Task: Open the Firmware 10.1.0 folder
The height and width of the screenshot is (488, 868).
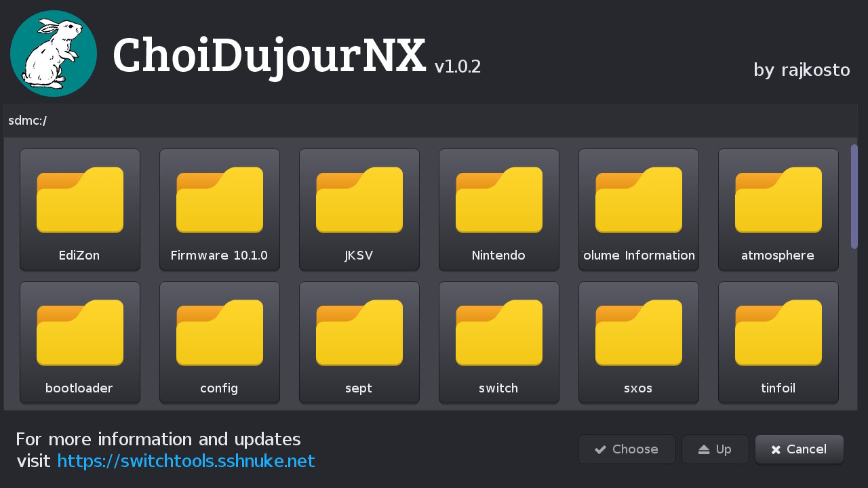Action: coord(220,209)
